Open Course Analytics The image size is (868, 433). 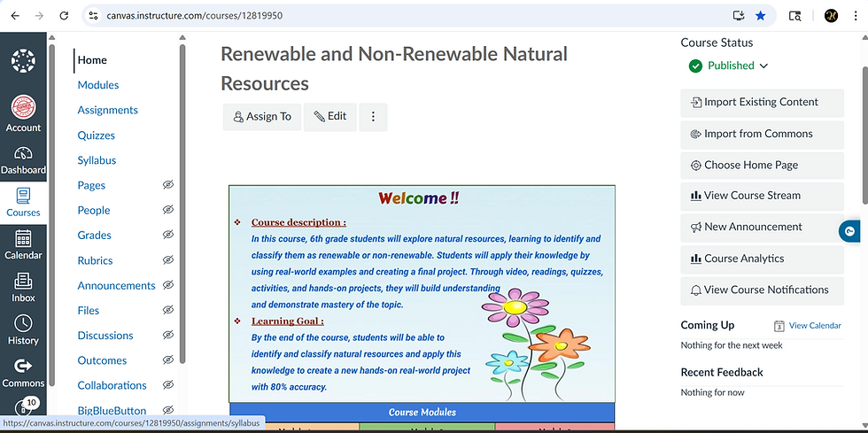762,259
